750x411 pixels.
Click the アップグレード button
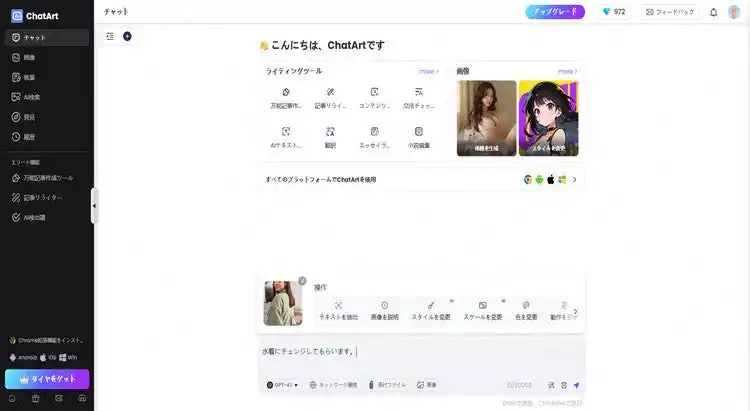pyautogui.click(x=555, y=12)
